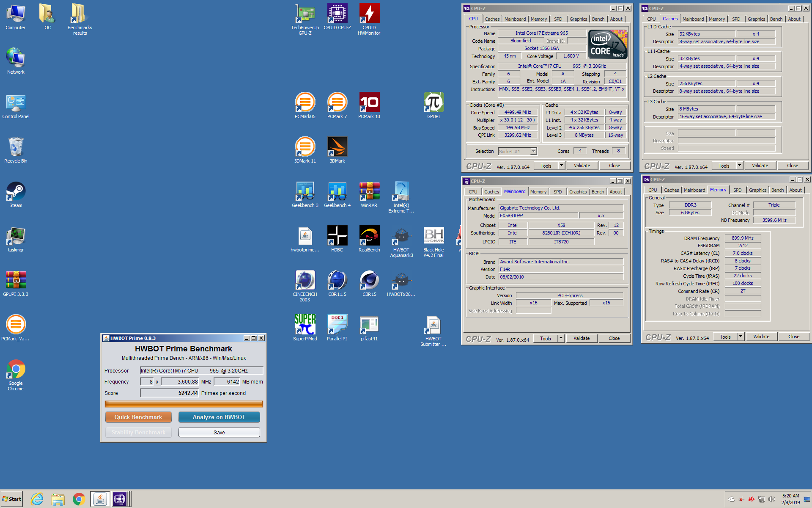
Task: Click Validate in CPU-Z CPU window
Action: pyautogui.click(x=582, y=166)
